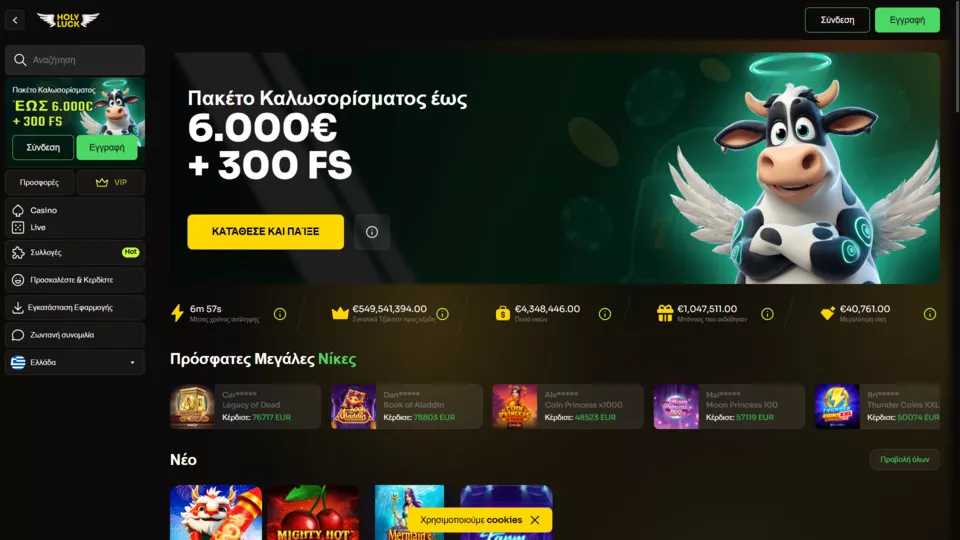Open info icon beside ΚΑΤΑΘΕΣΕ ΚΑΙ ΠΑΙΞΕ
The image size is (960, 540).
pos(372,232)
